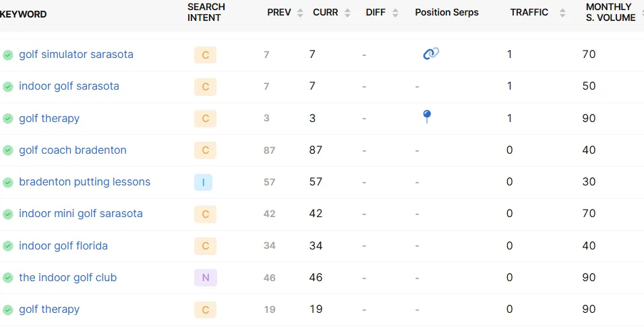
Task: Click N intent badge for the indoor golf club
Action: click(x=206, y=278)
